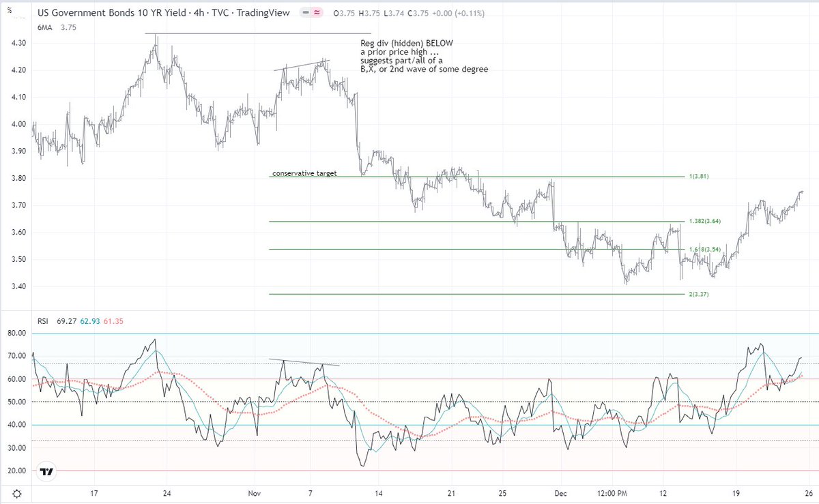Image resolution: width=819 pixels, height=504 pixels.
Task: Select the fib level label "1(3.81)"
Action: pos(700,176)
